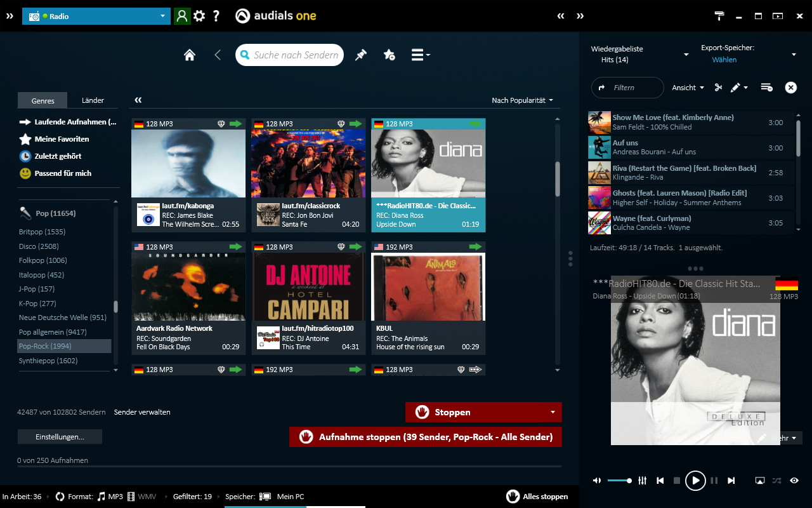Expand the left navigation via the double-chevron
This screenshot has width=812, height=508.
[x=10, y=16]
